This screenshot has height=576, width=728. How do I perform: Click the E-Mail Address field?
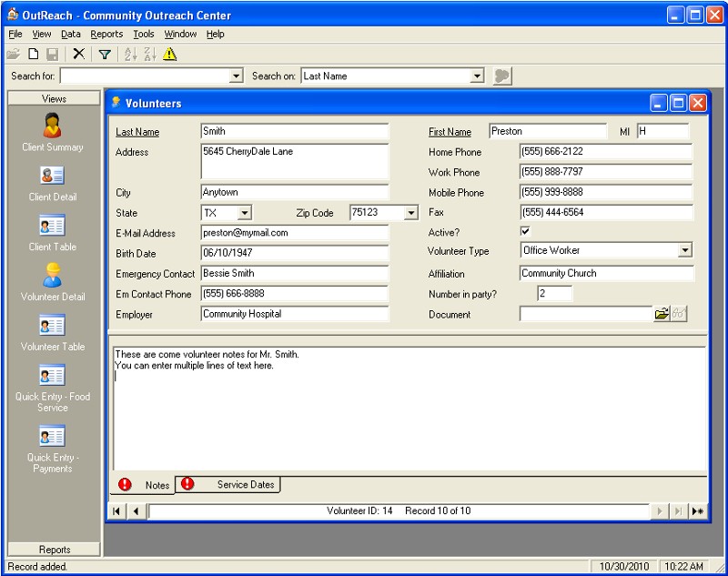coord(294,233)
